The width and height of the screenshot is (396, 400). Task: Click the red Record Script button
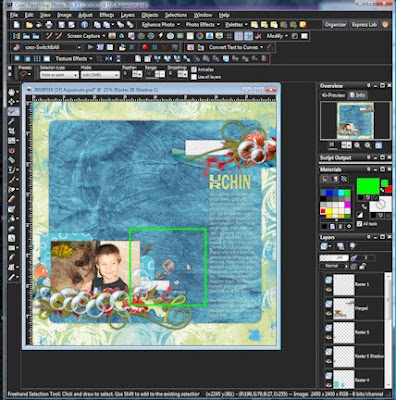click(145, 47)
